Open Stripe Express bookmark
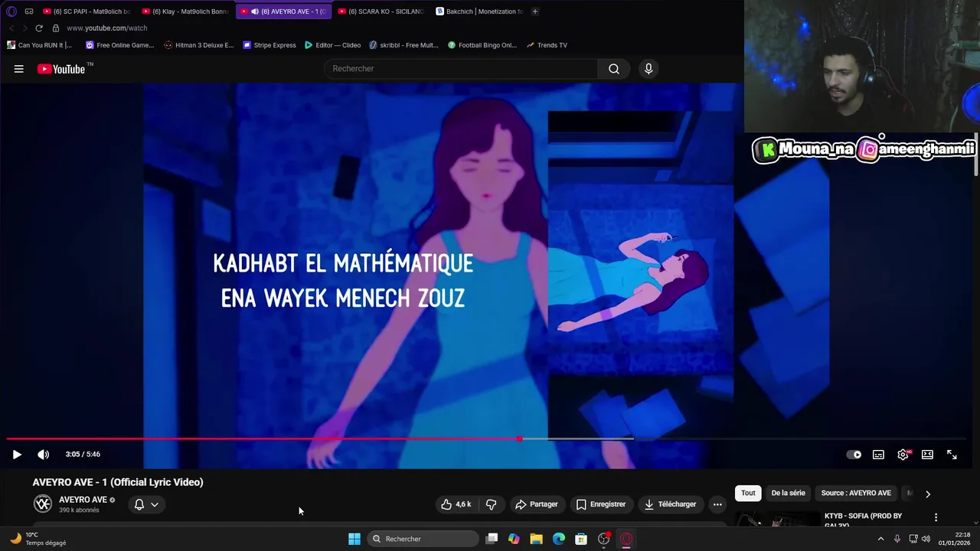 pyautogui.click(x=269, y=45)
